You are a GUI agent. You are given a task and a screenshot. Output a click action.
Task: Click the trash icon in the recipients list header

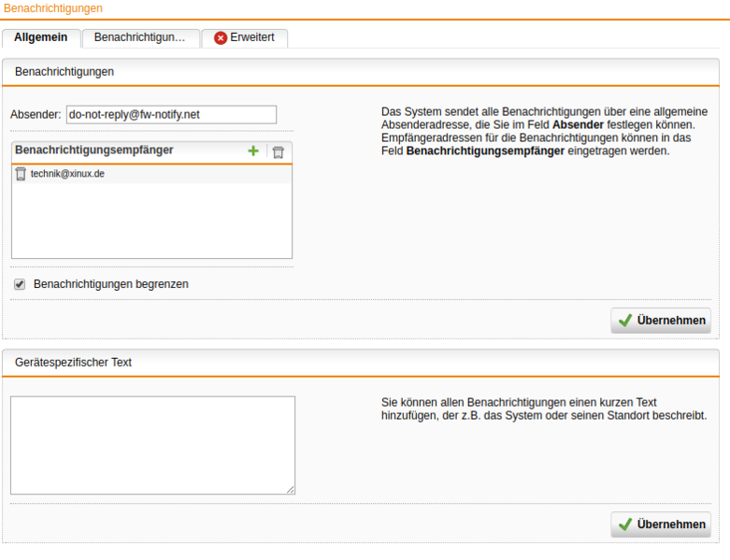tap(278, 151)
